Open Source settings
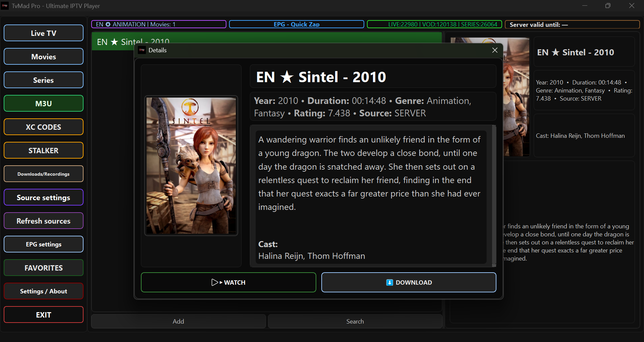The width and height of the screenshot is (644, 342). click(44, 197)
